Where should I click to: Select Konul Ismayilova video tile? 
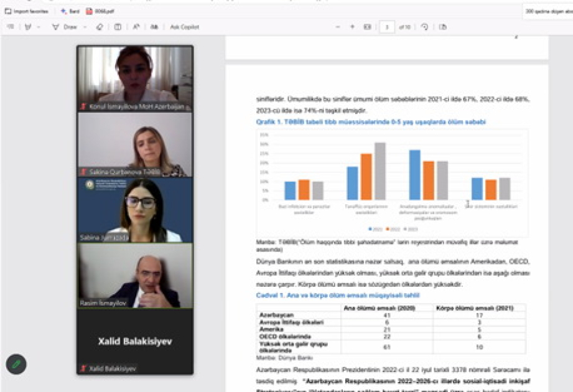[135, 78]
